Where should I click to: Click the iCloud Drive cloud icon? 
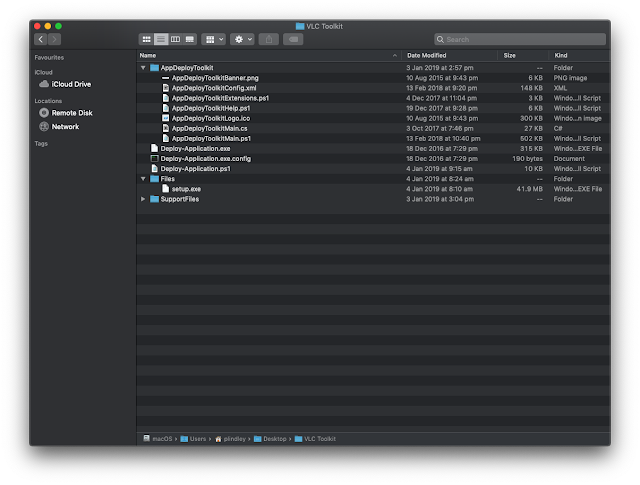click(x=44, y=84)
